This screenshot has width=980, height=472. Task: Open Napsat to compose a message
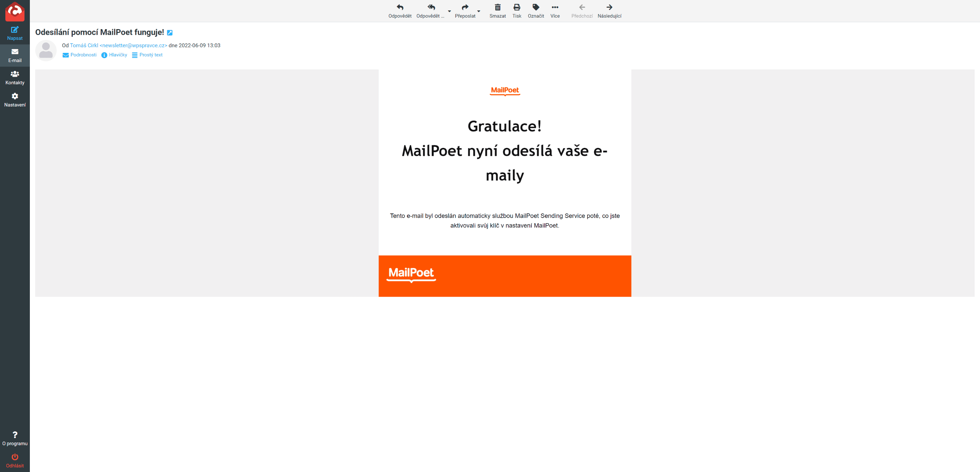click(15, 33)
